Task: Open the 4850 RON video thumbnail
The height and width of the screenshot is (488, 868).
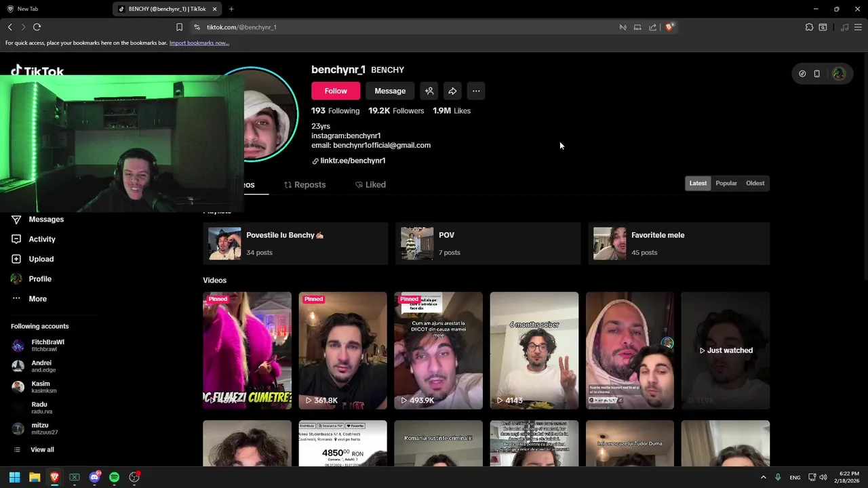Action: coord(342,443)
